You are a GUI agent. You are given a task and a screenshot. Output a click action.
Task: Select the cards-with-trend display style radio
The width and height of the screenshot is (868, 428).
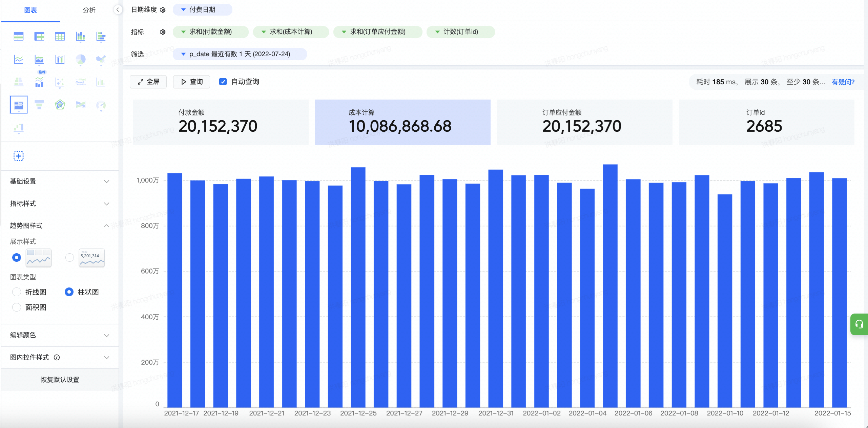click(x=16, y=258)
